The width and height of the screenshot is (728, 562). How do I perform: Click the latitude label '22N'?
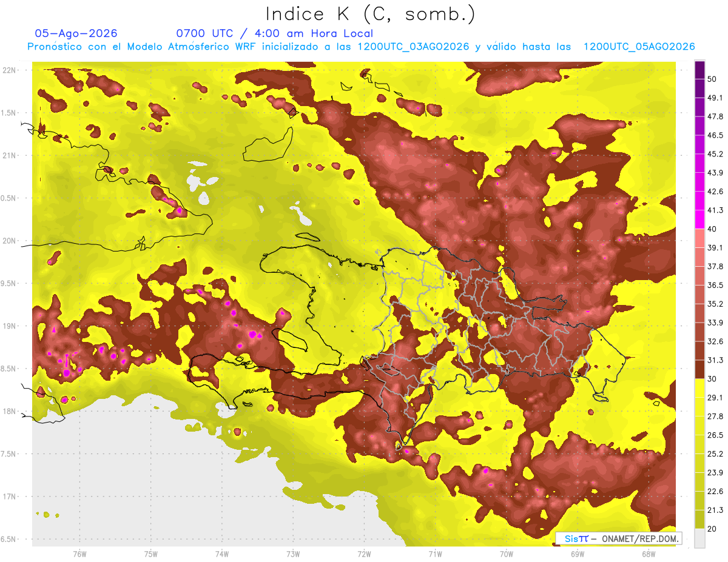[9, 70]
